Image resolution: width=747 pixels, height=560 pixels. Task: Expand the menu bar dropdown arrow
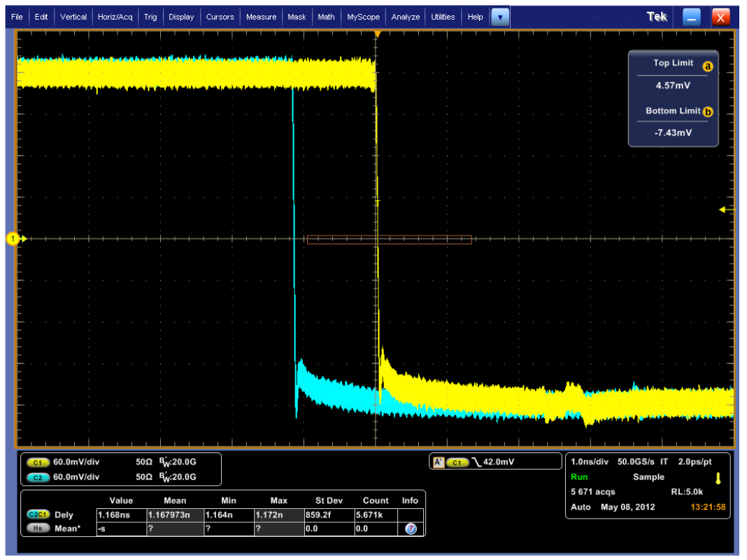tap(500, 17)
